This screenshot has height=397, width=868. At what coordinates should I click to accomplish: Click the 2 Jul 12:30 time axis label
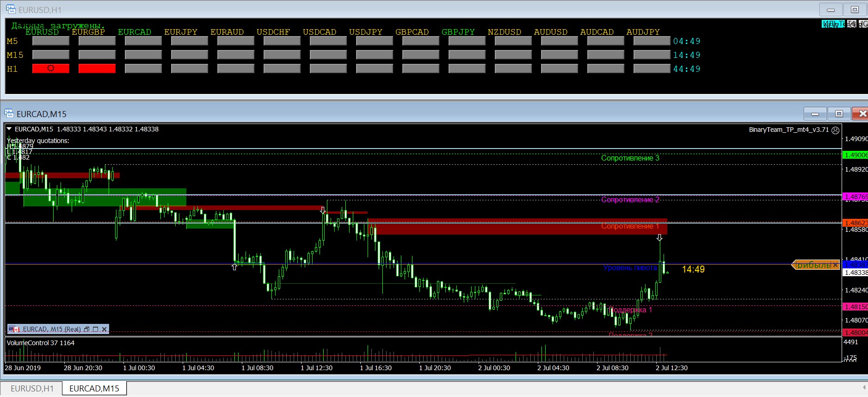[671, 368]
